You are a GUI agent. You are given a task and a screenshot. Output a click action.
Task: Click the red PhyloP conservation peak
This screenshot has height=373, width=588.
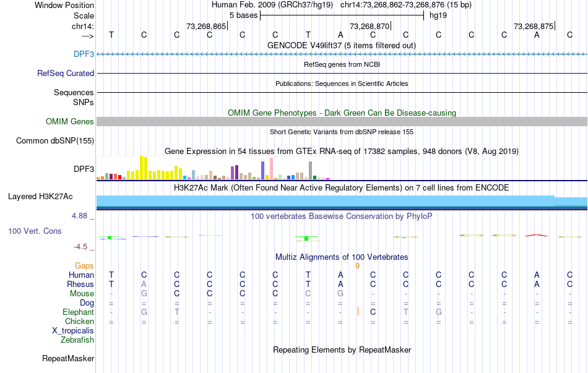[x=537, y=236]
